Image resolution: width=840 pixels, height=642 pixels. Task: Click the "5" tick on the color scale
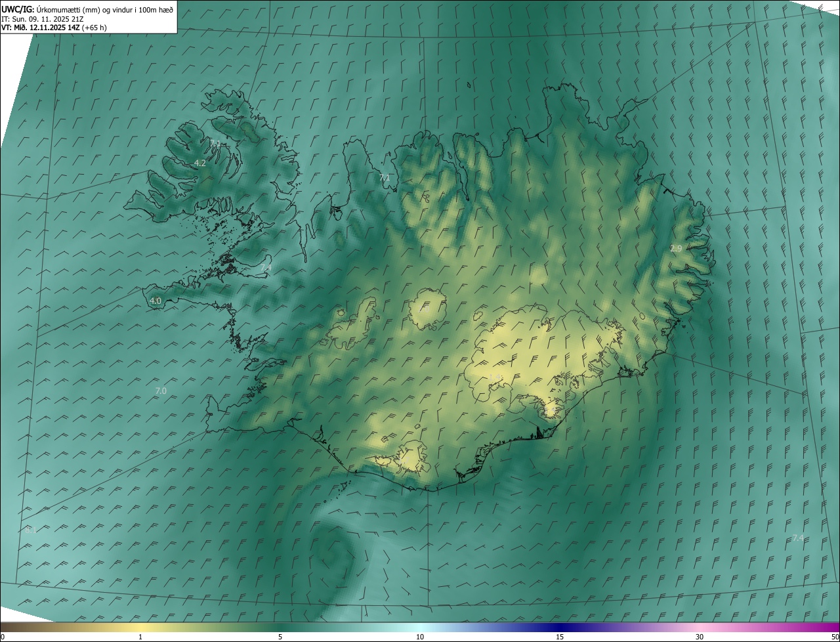coord(280,637)
